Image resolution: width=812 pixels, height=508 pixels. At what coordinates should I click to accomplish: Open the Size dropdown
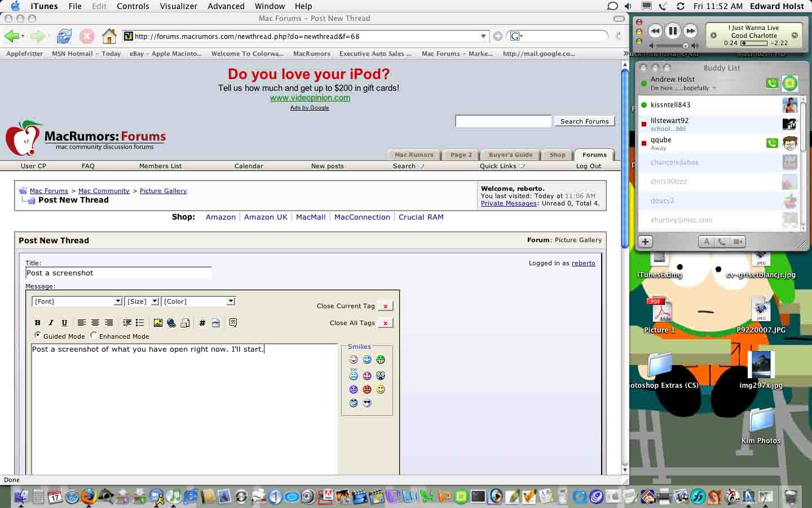pos(142,301)
